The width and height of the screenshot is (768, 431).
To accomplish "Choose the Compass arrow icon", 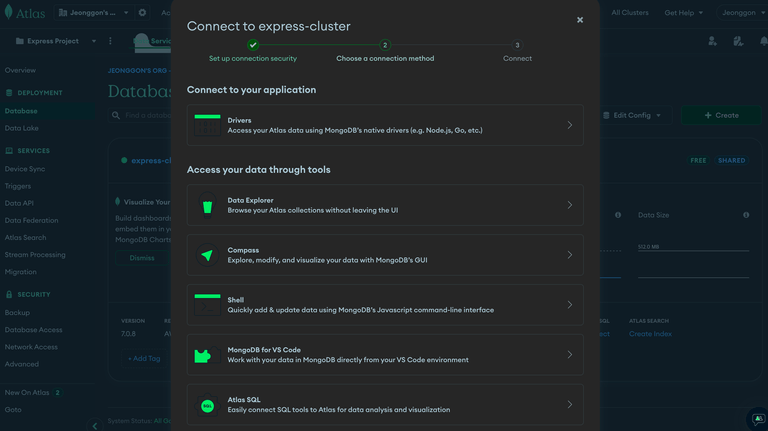I will (x=207, y=255).
